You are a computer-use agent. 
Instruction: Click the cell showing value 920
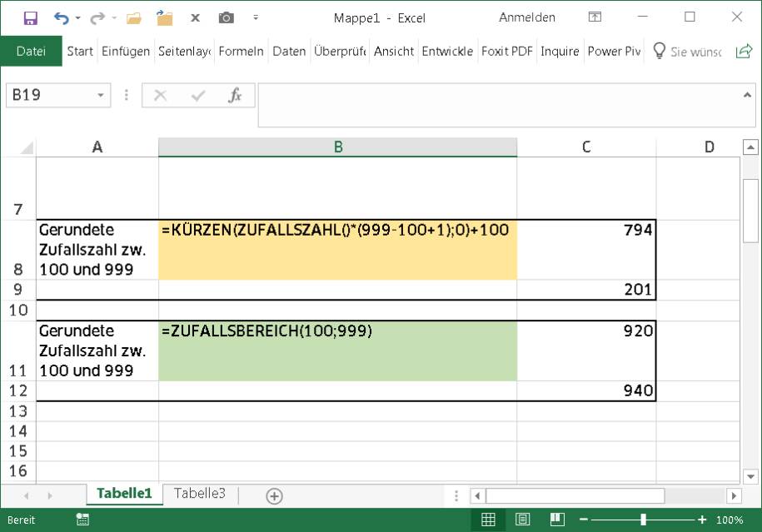pos(586,351)
